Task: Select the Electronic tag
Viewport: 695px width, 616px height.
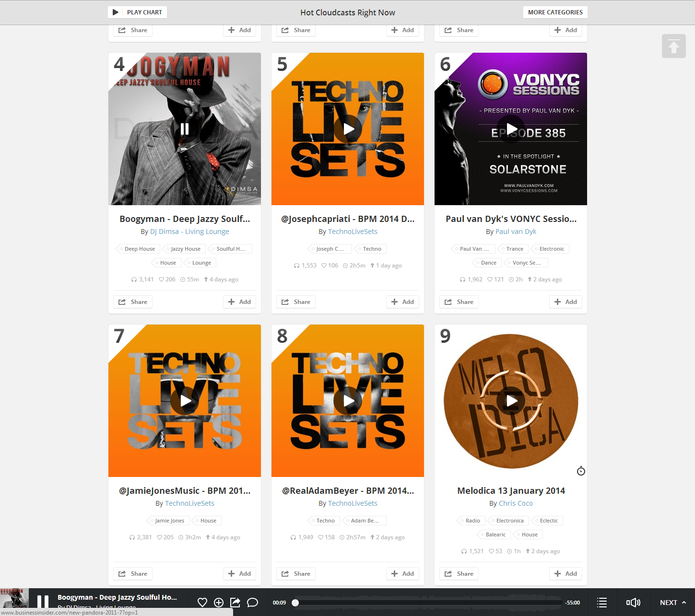Action: (x=550, y=249)
